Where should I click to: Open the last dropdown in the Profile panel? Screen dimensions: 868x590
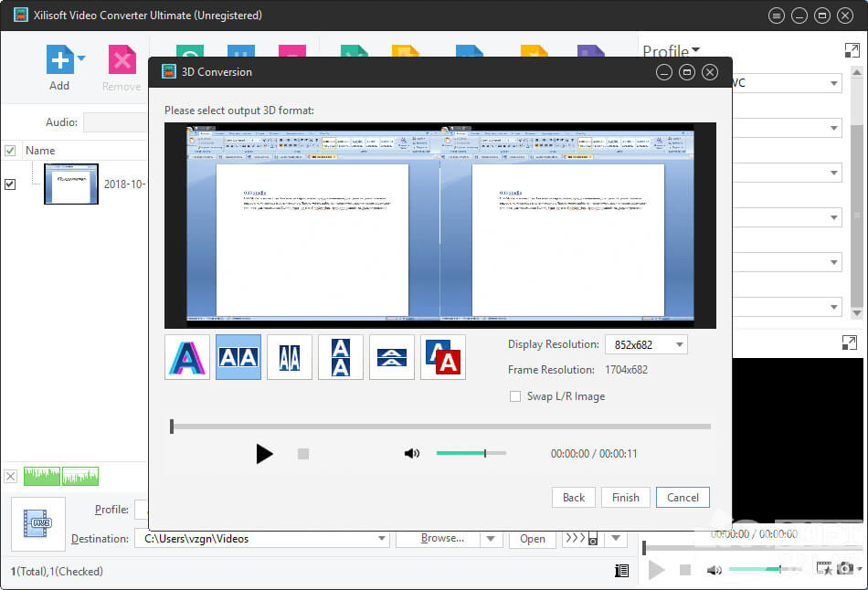[x=833, y=307]
